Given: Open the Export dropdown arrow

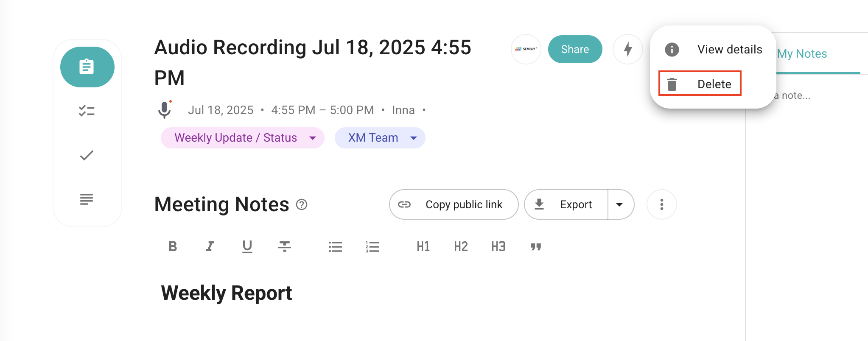Looking at the screenshot, I should click(619, 204).
